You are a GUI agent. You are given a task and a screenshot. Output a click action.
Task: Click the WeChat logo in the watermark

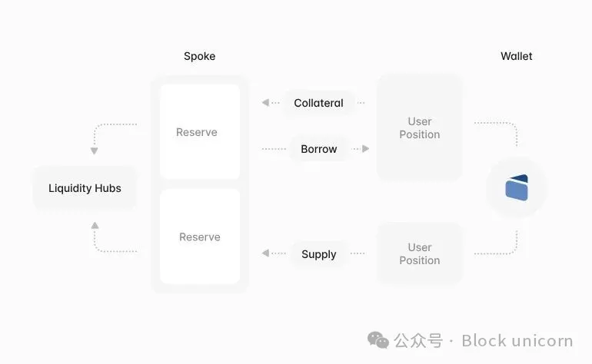378,340
